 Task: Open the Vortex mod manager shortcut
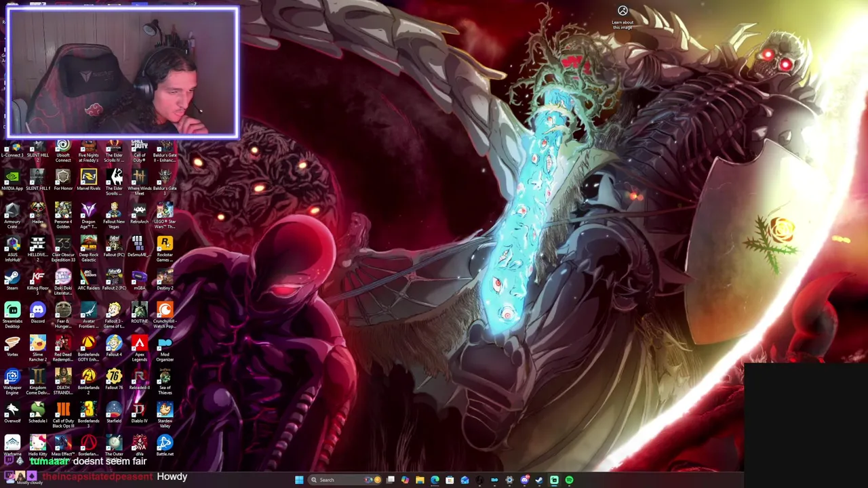(12, 346)
